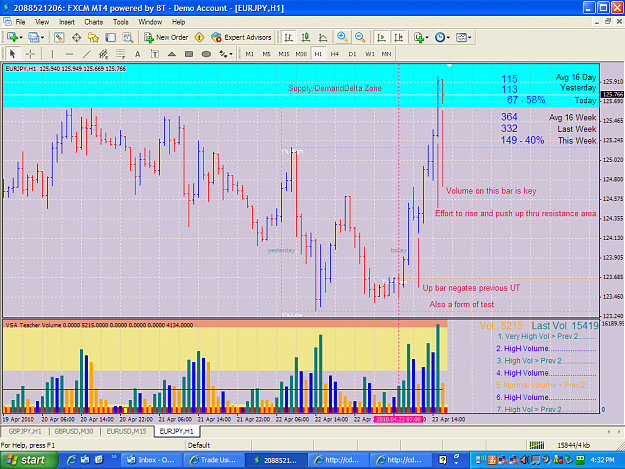Open the File menu

pos(20,22)
